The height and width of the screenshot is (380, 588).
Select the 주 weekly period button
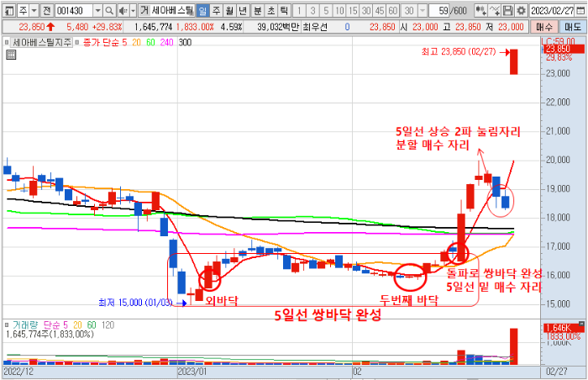[x=217, y=11]
